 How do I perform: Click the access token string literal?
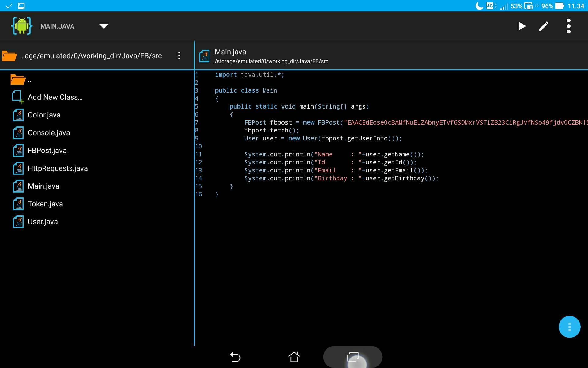pos(466,122)
